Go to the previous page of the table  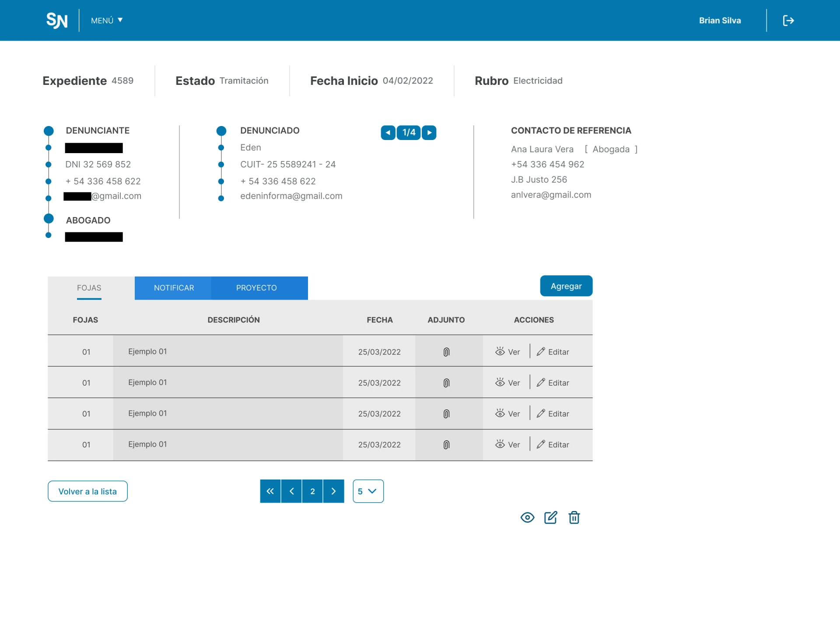pyautogui.click(x=291, y=491)
